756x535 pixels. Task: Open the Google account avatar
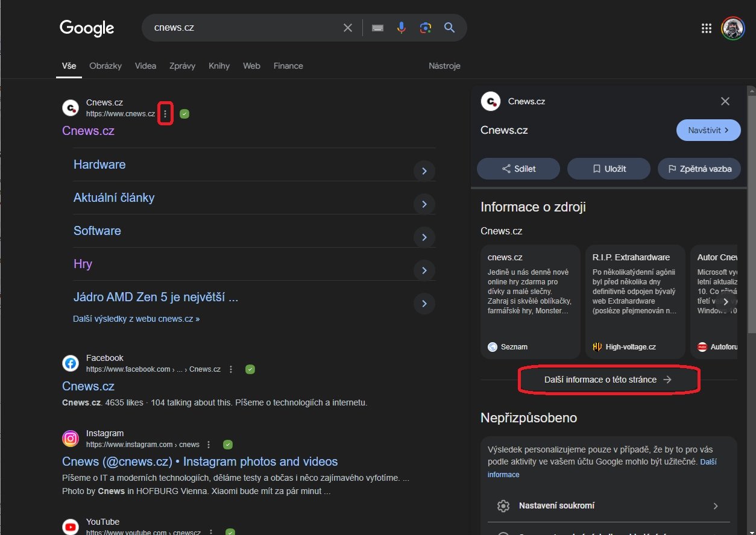click(x=733, y=28)
